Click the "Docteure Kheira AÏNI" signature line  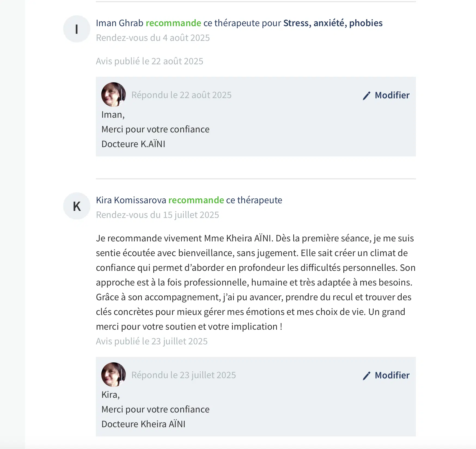(x=143, y=424)
